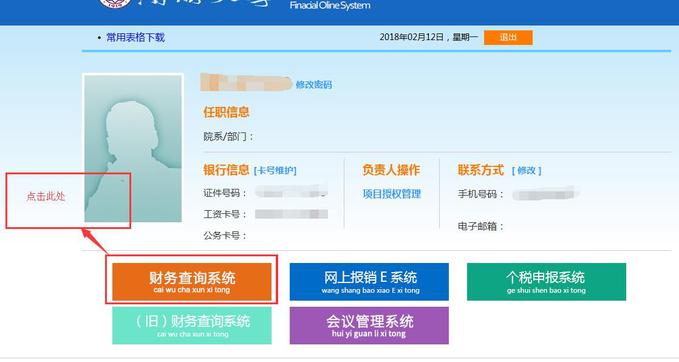Open the (旧)财务查询系统 tile
The width and height of the screenshot is (679, 362).
[x=192, y=326]
